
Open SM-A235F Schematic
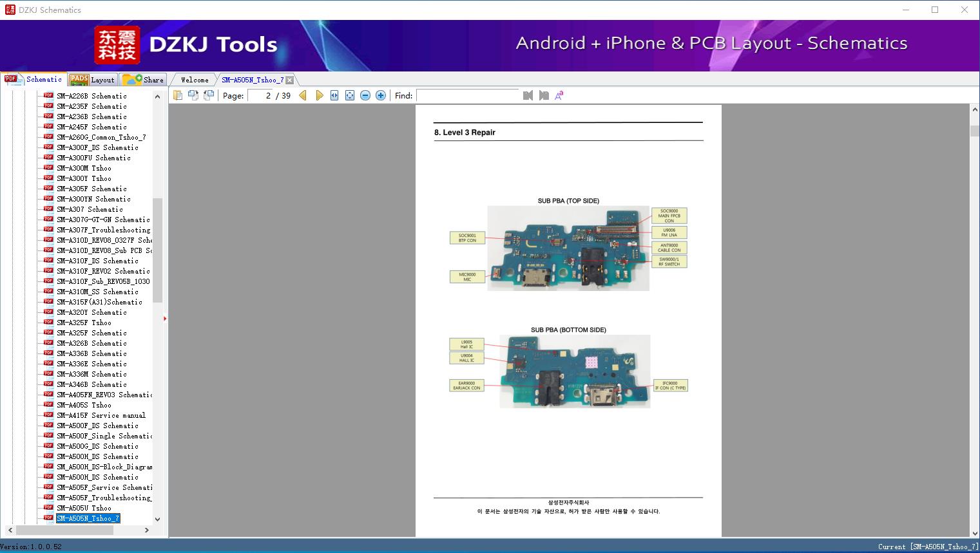[x=91, y=106]
